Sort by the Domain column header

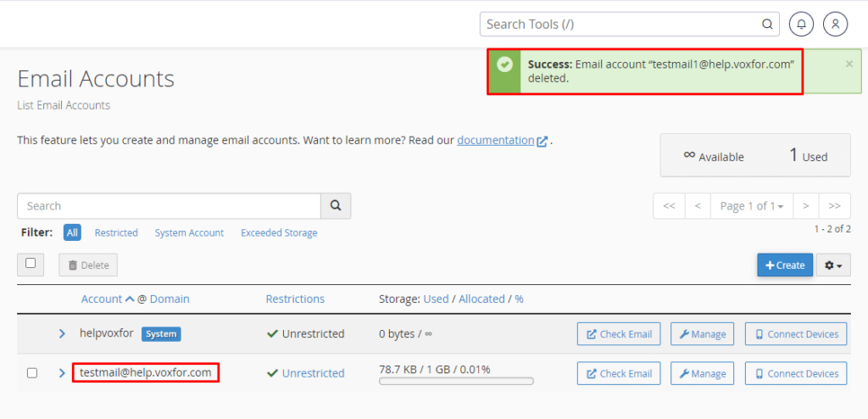click(x=170, y=299)
